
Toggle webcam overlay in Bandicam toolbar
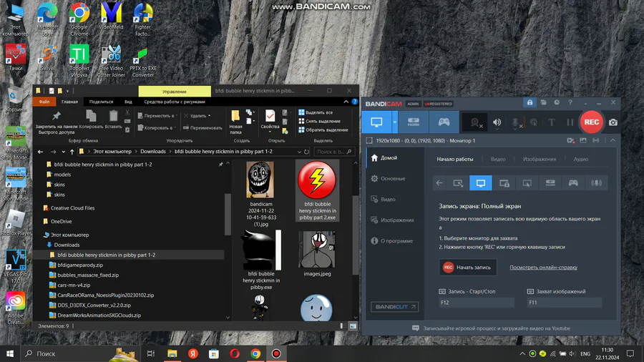[x=475, y=122]
